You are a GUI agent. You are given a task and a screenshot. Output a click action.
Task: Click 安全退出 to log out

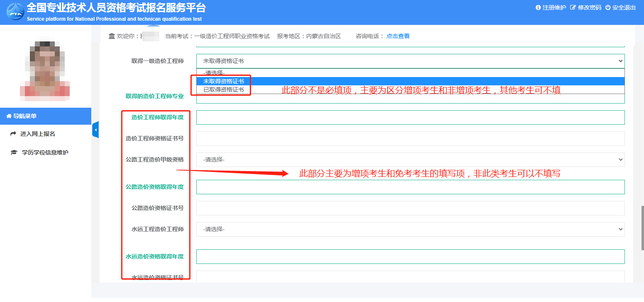(620, 7)
